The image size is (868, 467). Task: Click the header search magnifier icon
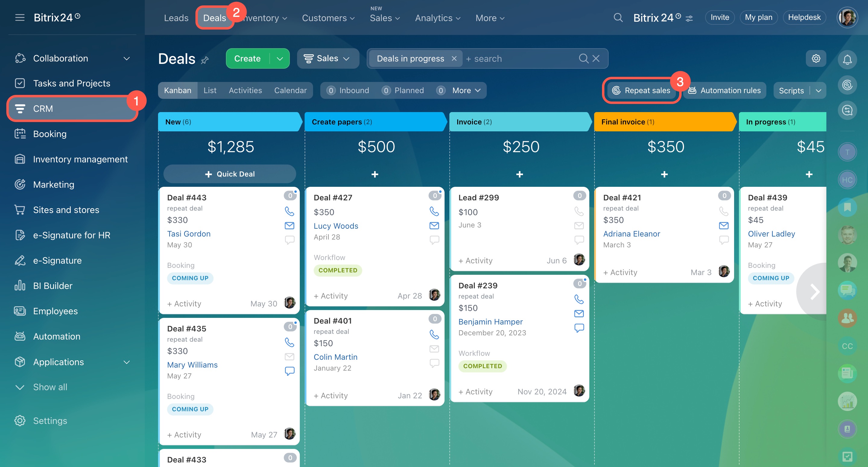pyautogui.click(x=618, y=17)
